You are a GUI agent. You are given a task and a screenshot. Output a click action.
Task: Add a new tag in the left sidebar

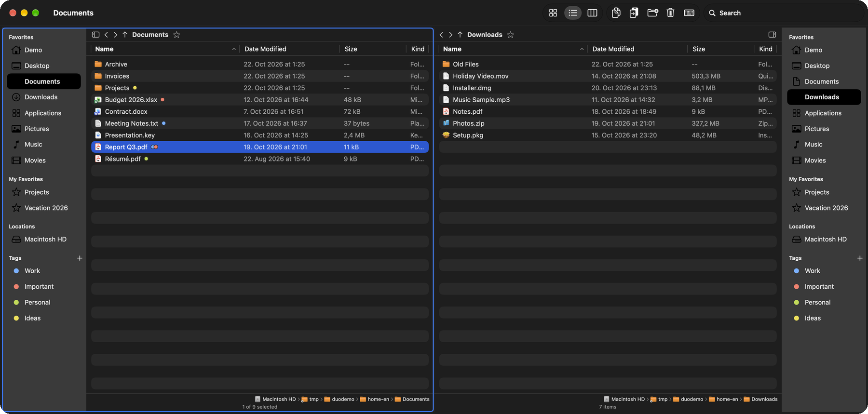tap(80, 258)
